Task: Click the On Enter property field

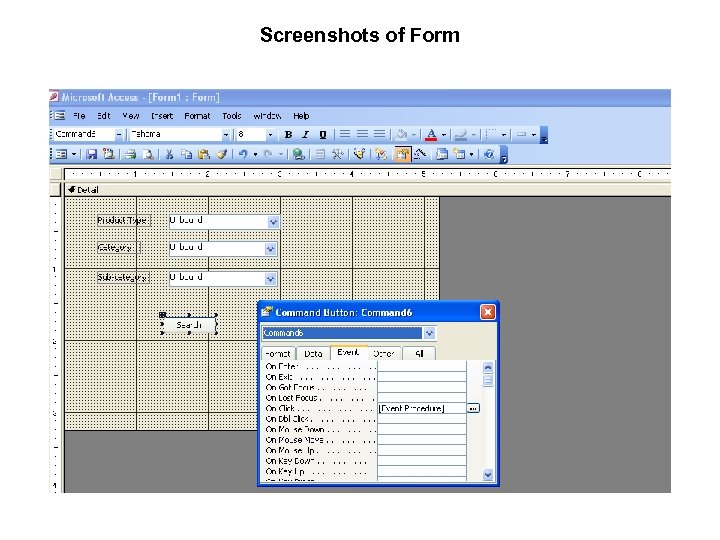Action: coord(422,366)
